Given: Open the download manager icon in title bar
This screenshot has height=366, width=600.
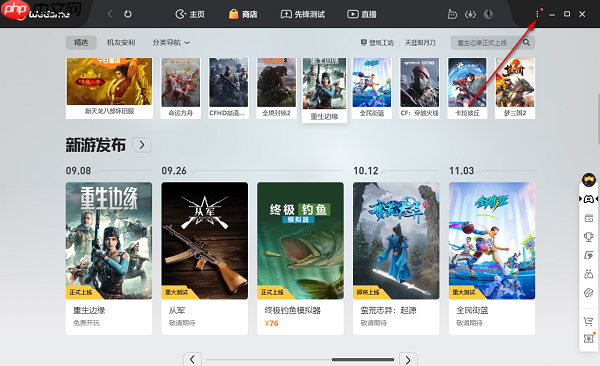Looking at the screenshot, I should coord(470,14).
